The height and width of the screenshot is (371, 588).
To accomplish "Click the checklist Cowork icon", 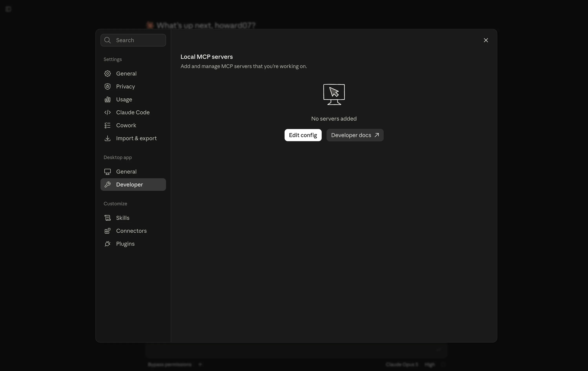I will click(x=107, y=125).
